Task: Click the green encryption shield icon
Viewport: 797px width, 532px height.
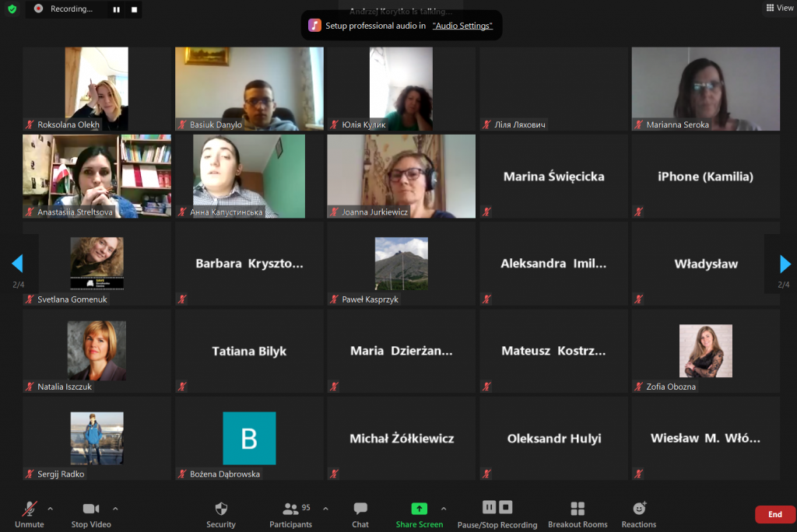Action: (12, 9)
